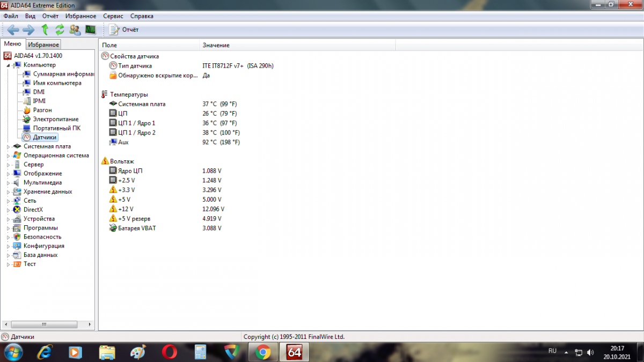The image size is (644, 362).
Task: Go back with the blue left arrow
Action: pyautogui.click(x=13, y=29)
